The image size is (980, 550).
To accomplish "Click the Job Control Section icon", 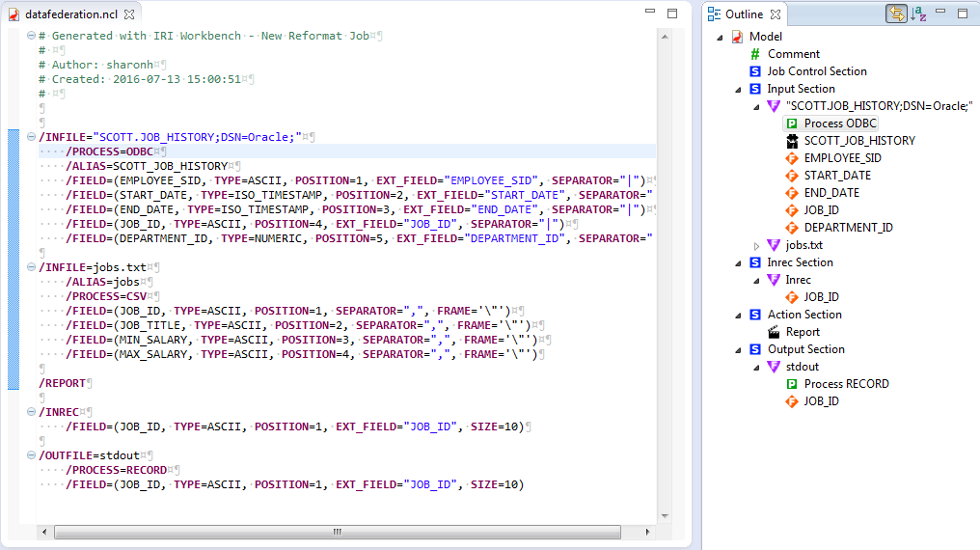I will click(755, 71).
